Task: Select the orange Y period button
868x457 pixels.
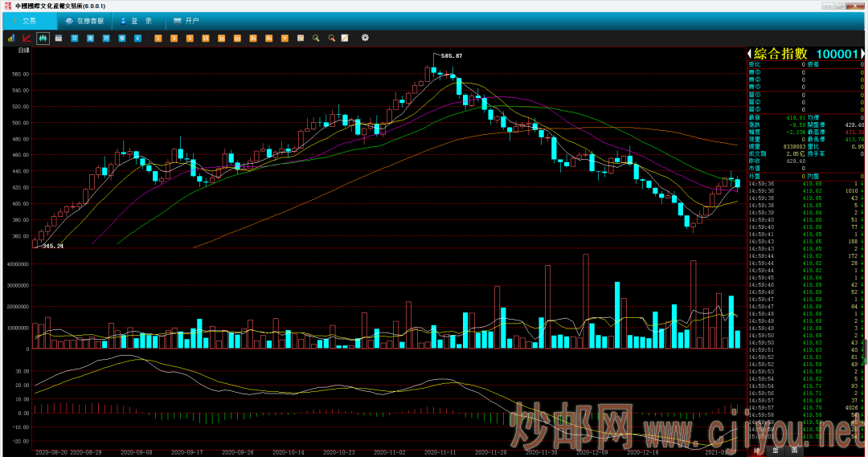Action: [x=285, y=38]
